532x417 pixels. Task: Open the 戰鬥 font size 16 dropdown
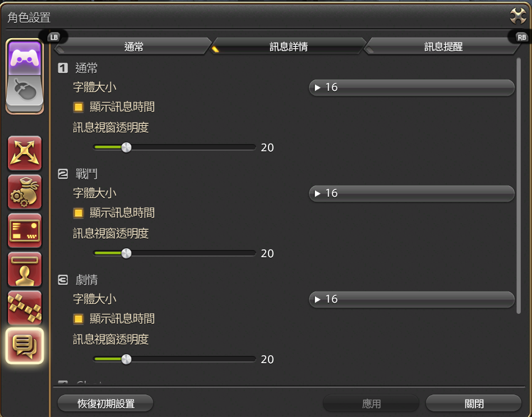(x=411, y=193)
